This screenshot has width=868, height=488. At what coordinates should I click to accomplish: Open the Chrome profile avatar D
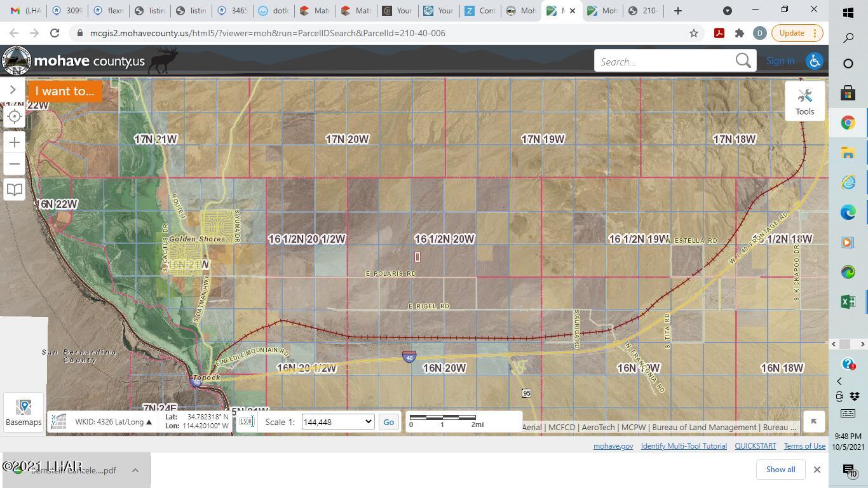(x=759, y=33)
